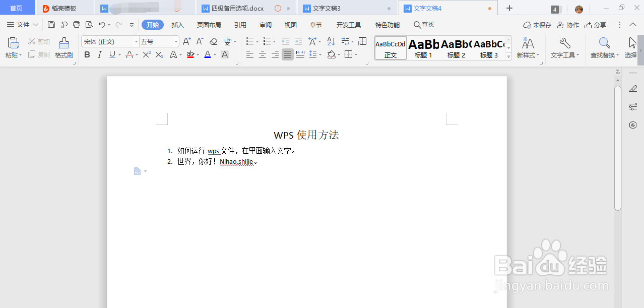Viewport: 644px width, 308px height.
Task: Open the numbered list dropdown
Action: click(x=274, y=41)
